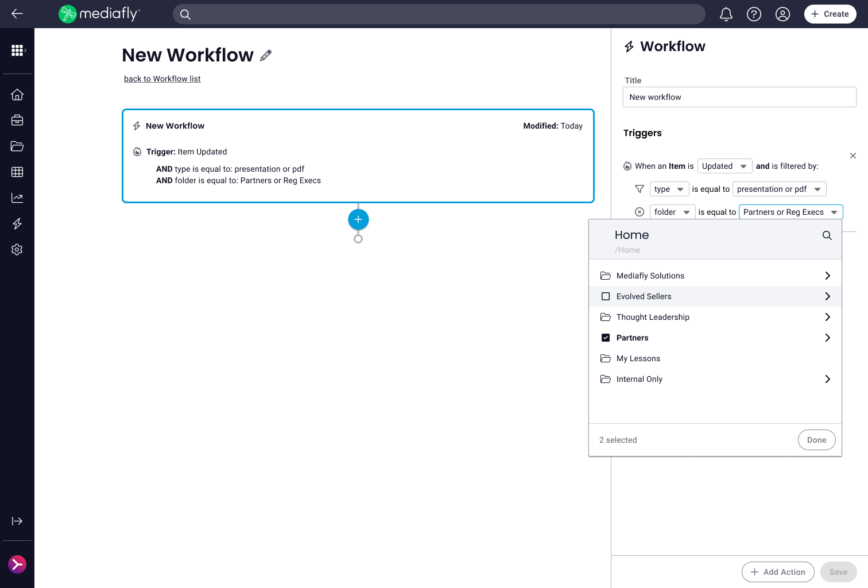The height and width of the screenshot is (588, 868).
Task: Open the notifications bell
Action: point(726,14)
